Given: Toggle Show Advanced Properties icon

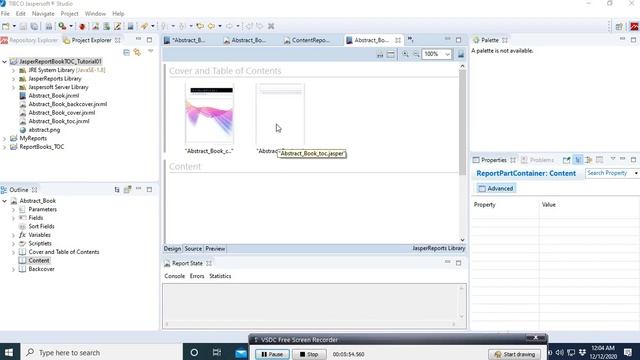Looking at the screenshot, I should [588, 160].
